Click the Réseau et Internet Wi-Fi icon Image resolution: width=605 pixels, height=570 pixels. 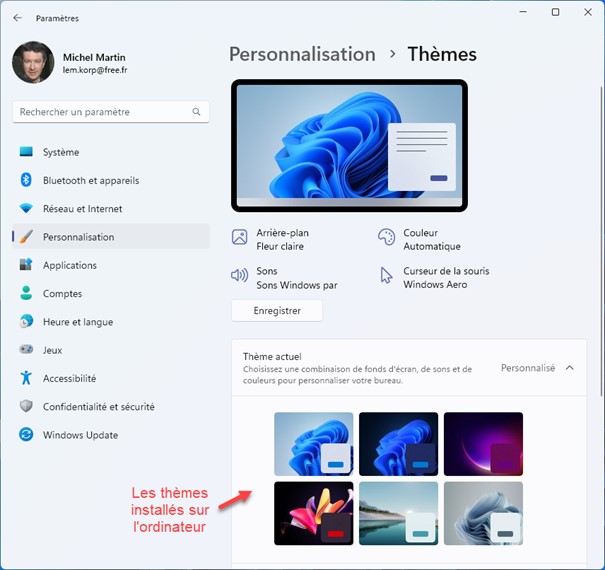coord(26,209)
